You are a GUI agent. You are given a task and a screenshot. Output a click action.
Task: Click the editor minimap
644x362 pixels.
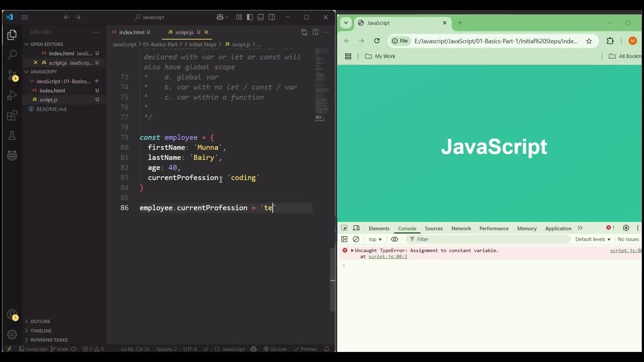(x=321, y=85)
